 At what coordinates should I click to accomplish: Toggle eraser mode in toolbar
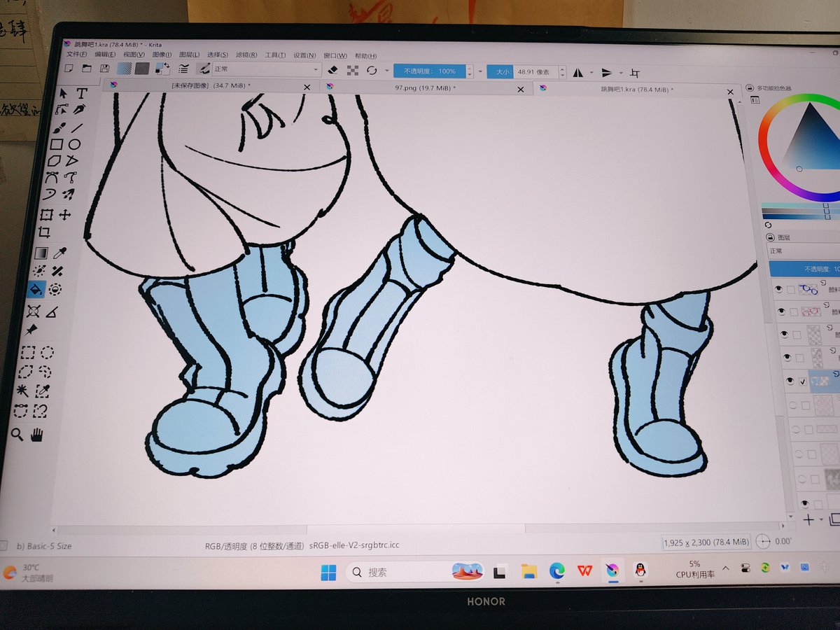coord(333,71)
